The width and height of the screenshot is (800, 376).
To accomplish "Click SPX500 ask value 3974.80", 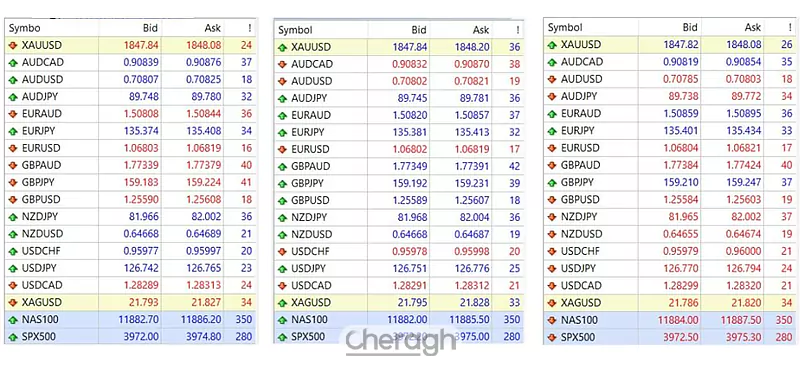I will point(204,337).
